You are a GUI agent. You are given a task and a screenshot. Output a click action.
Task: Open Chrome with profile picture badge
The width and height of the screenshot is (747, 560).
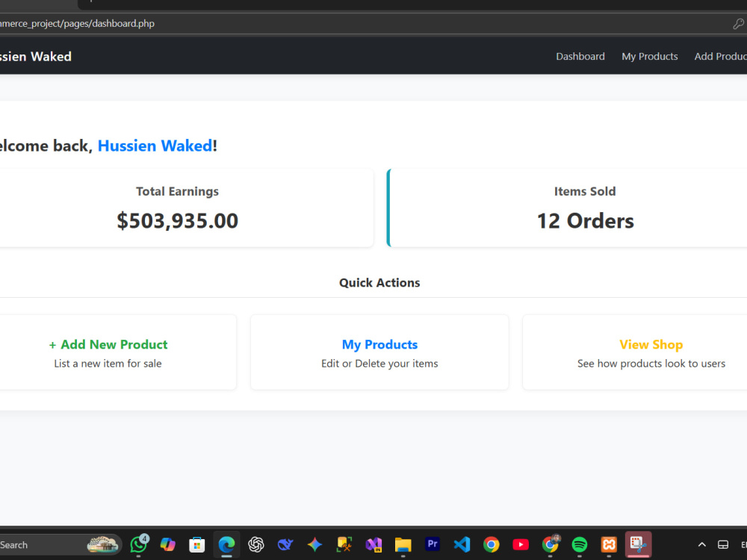click(551, 544)
